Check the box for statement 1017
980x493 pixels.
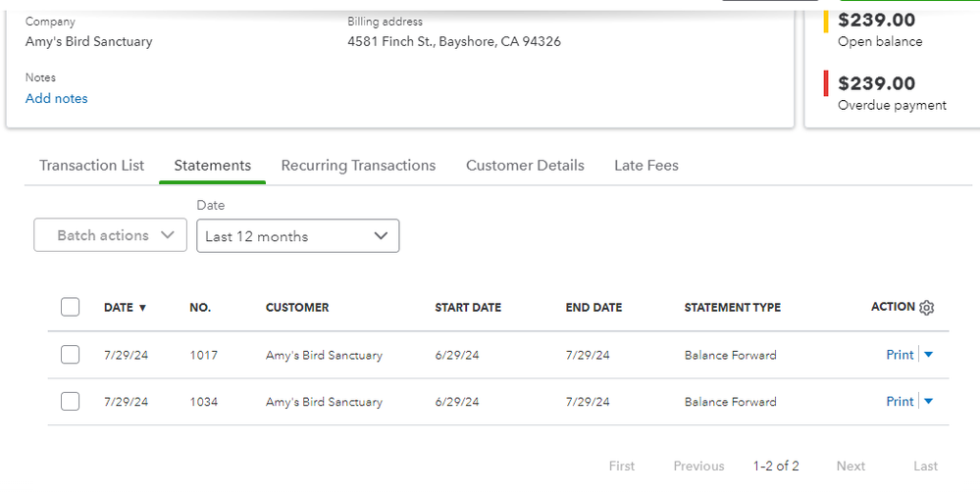tap(70, 355)
